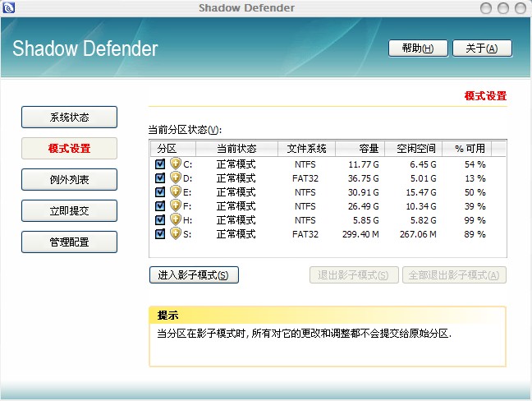
Task: Click the shield icon for drive E:
Action: tap(176, 191)
